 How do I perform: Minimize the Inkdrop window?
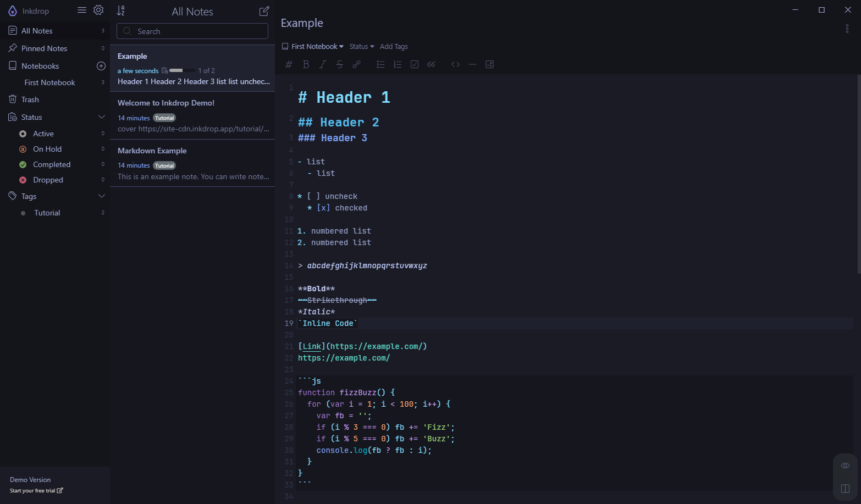(x=796, y=9)
